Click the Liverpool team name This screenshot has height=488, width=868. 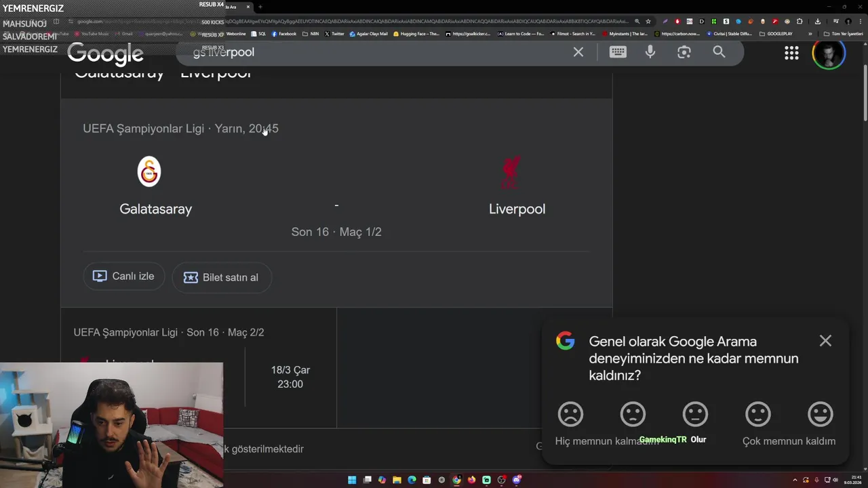[517, 209]
